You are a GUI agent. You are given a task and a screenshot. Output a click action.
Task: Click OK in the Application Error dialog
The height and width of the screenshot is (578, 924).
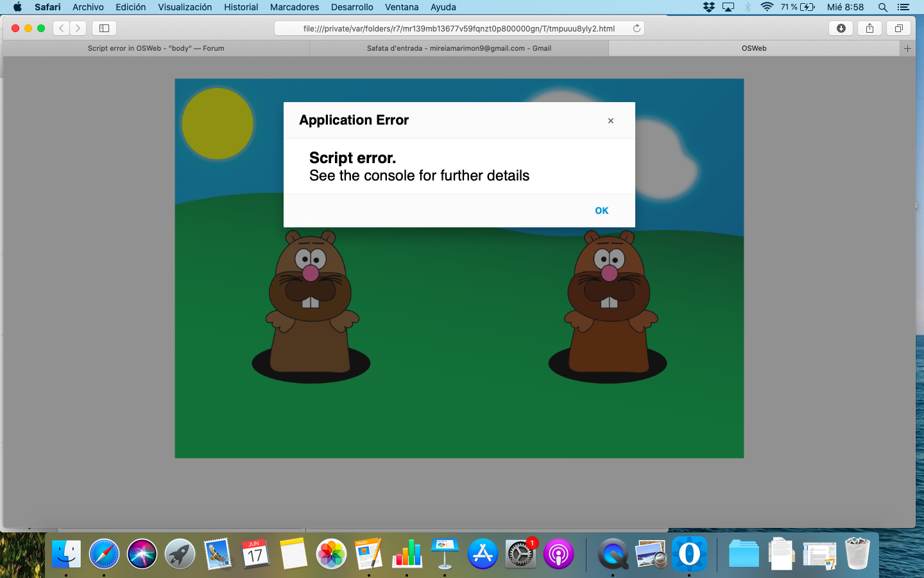[601, 211]
